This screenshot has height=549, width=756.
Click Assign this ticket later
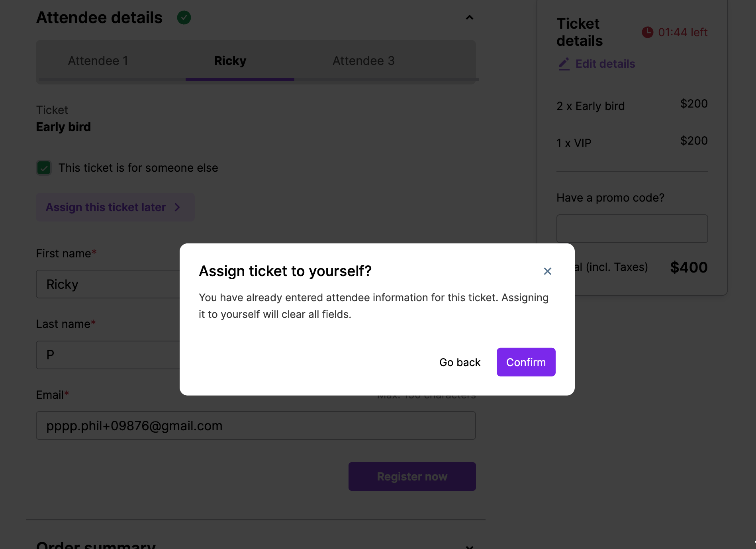[106, 207]
